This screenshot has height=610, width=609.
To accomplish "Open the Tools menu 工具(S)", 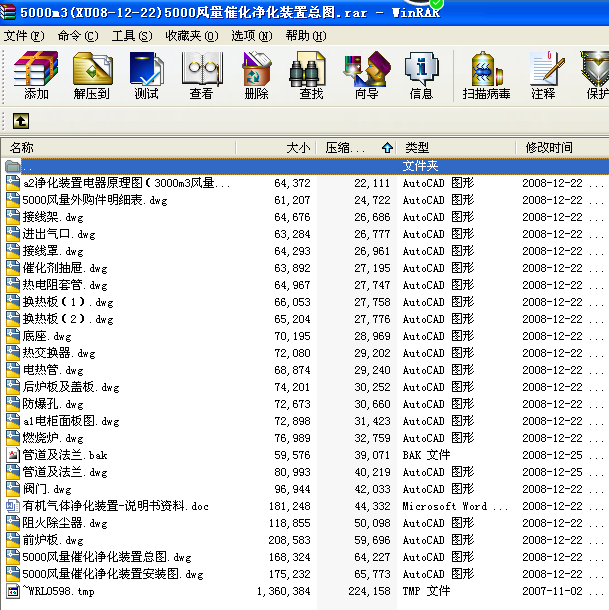I will (x=132, y=36).
